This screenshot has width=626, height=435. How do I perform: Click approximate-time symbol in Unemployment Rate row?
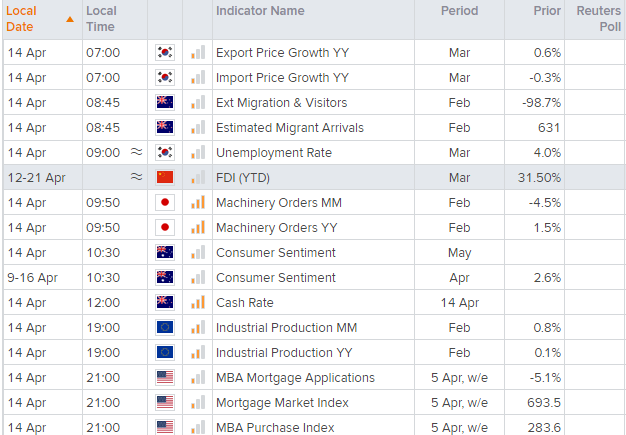point(136,153)
